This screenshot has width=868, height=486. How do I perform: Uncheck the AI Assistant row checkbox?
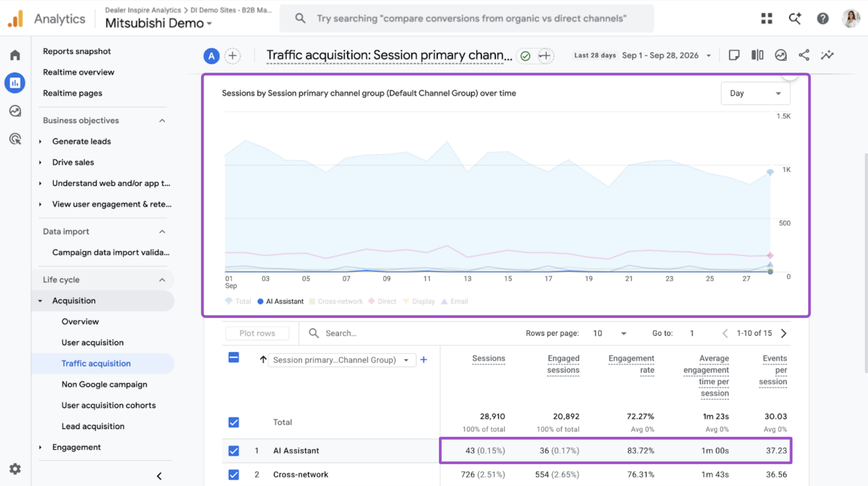(x=234, y=451)
